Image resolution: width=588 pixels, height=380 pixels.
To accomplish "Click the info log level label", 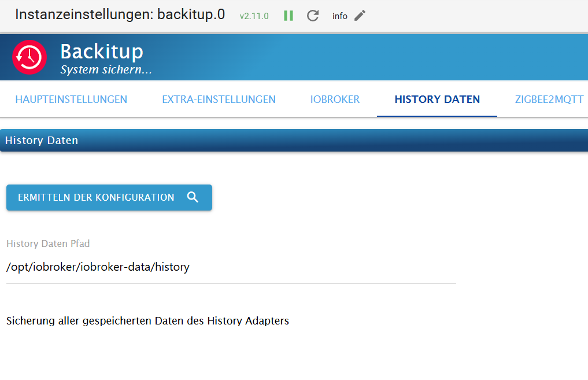I will click(x=340, y=16).
